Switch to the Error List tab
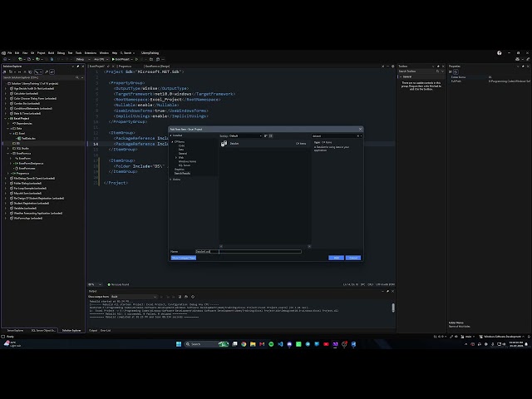The height and width of the screenshot is (399, 532). (106, 331)
